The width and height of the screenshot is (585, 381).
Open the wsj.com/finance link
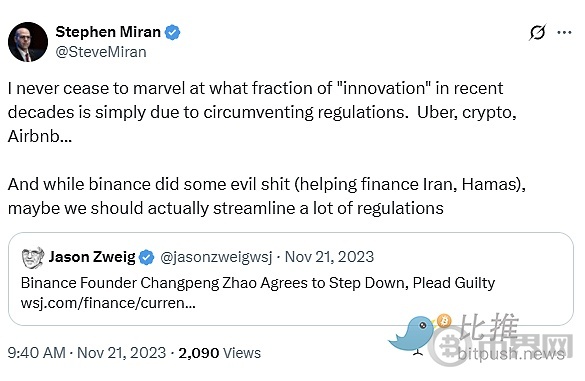tap(108, 303)
